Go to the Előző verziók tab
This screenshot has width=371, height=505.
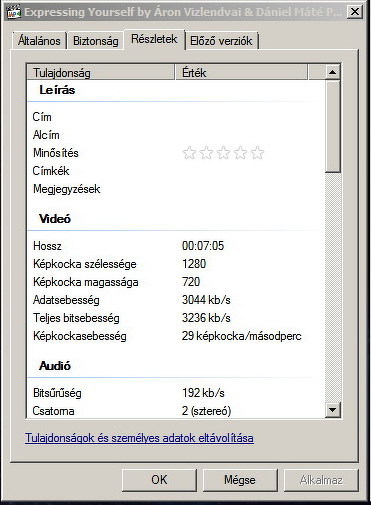point(221,41)
